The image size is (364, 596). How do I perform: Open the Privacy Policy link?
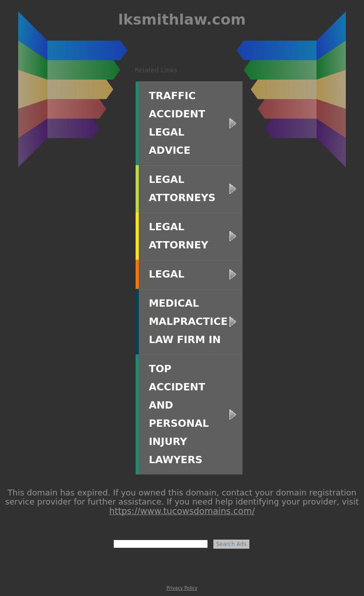point(182,588)
